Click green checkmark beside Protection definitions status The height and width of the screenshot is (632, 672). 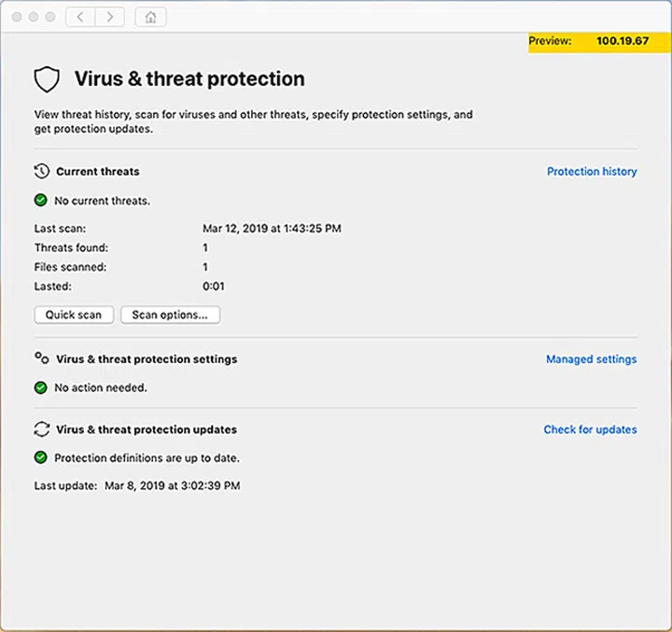point(40,458)
